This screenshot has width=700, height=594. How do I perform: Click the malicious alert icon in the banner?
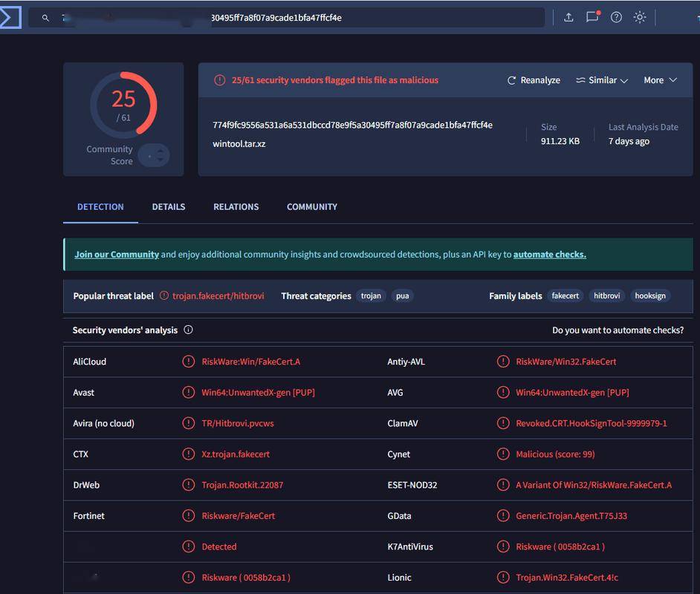pyautogui.click(x=220, y=80)
